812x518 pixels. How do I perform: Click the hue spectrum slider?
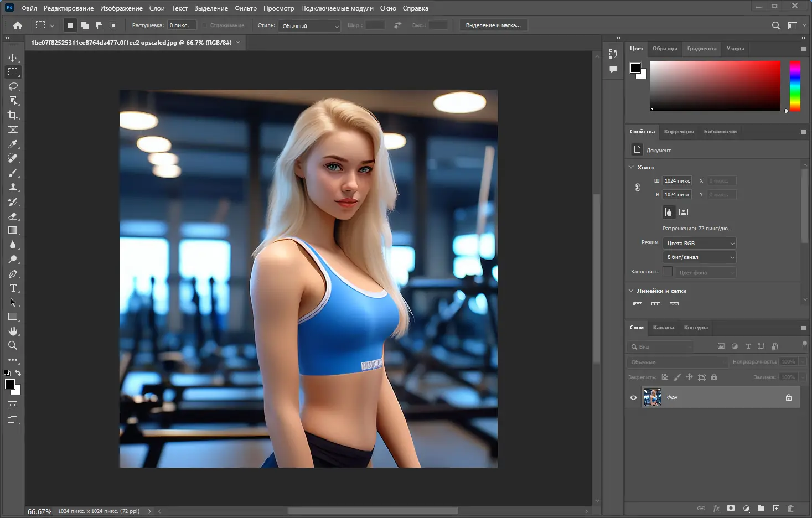tap(795, 86)
